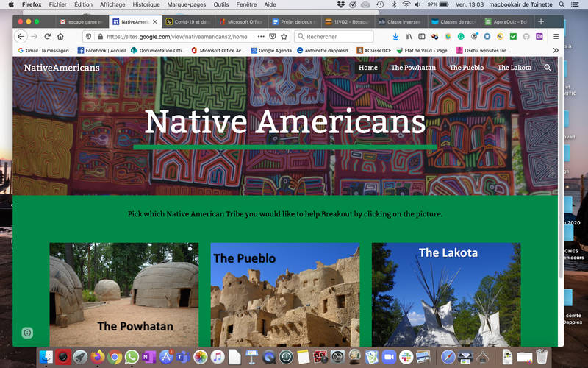Viewport: 588px width, 368px height.
Task: Open the Google Agenda bookmark
Action: pos(271,50)
